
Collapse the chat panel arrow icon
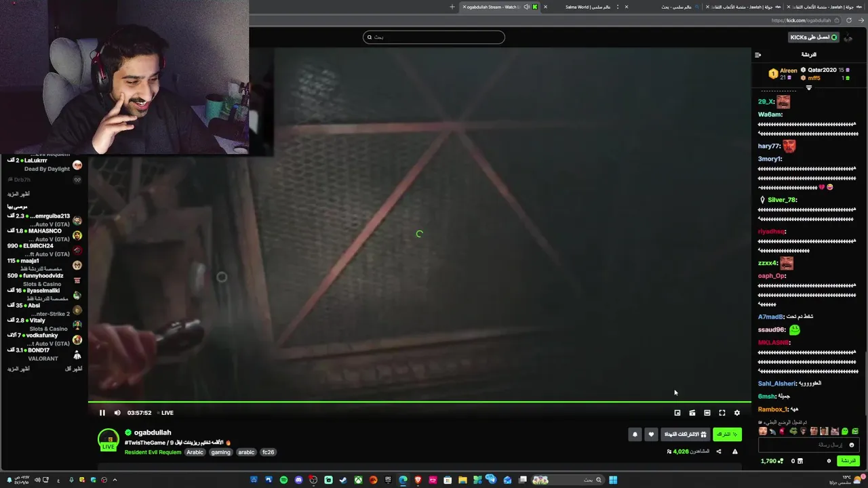point(758,55)
